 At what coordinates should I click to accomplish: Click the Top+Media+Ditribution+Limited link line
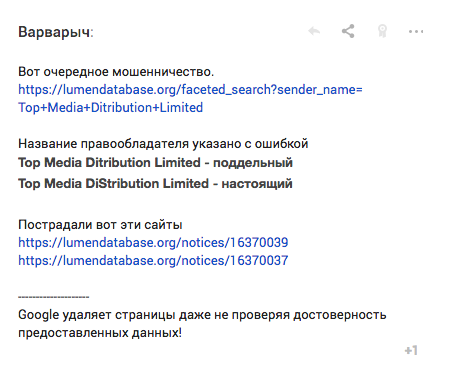click(111, 108)
